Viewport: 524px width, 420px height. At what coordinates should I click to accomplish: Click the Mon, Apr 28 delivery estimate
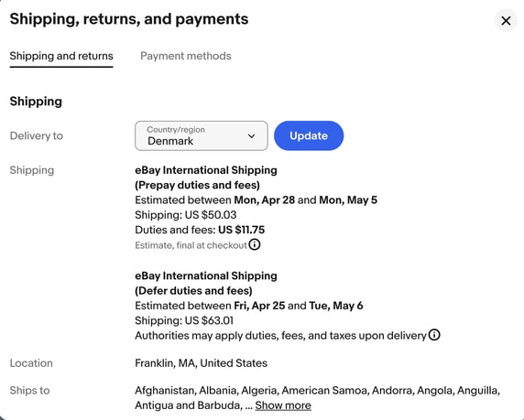tap(265, 200)
